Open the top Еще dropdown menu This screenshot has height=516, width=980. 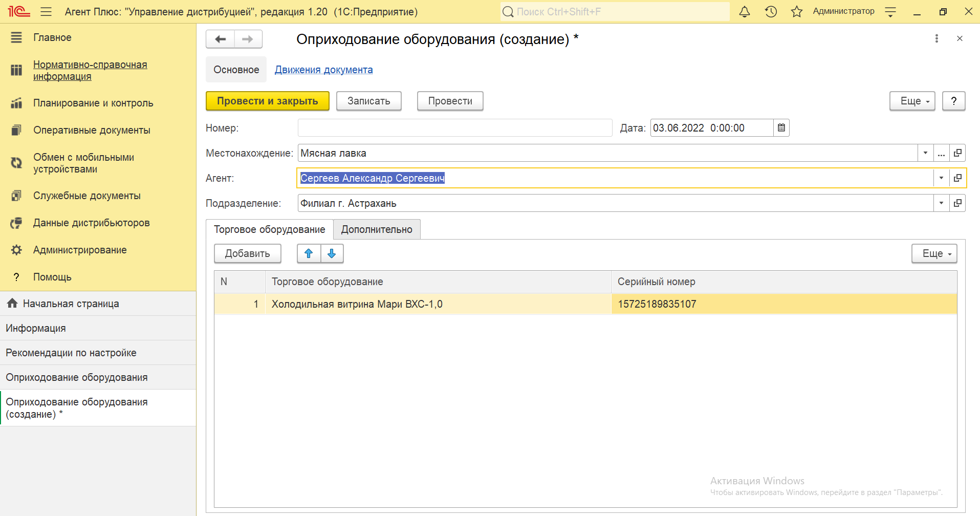click(x=912, y=101)
